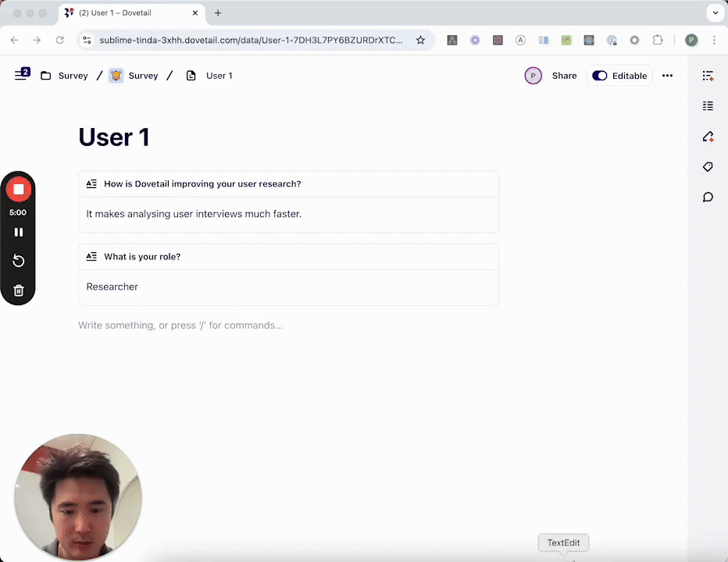Open the fields list panel icon
Screen dimensions: 728x562
click(708, 106)
